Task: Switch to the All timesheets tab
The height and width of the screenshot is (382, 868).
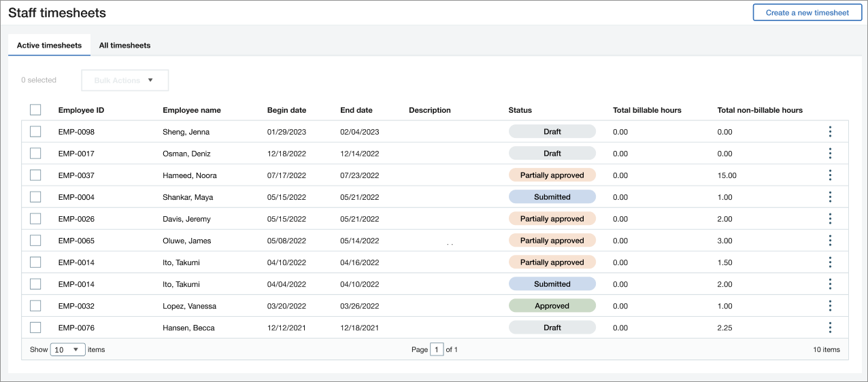Action: pos(124,46)
